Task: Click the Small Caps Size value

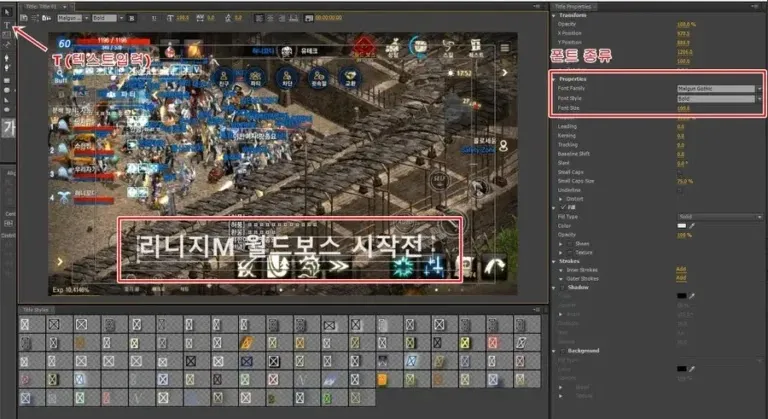Action: 685,181
